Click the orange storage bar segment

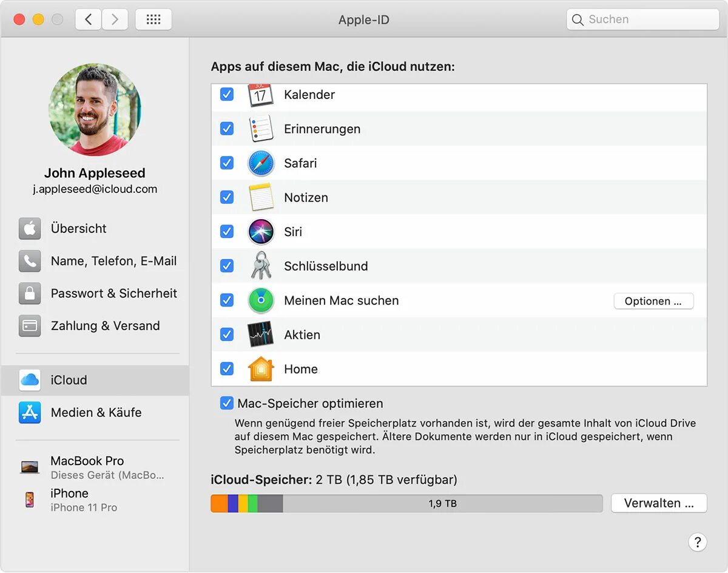pos(220,503)
